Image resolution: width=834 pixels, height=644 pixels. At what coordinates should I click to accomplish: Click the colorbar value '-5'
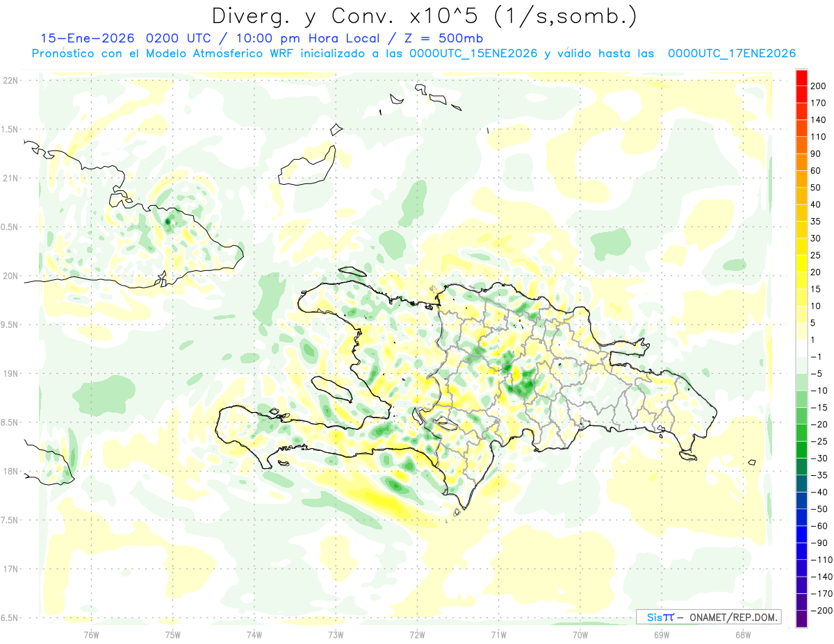[x=818, y=374]
